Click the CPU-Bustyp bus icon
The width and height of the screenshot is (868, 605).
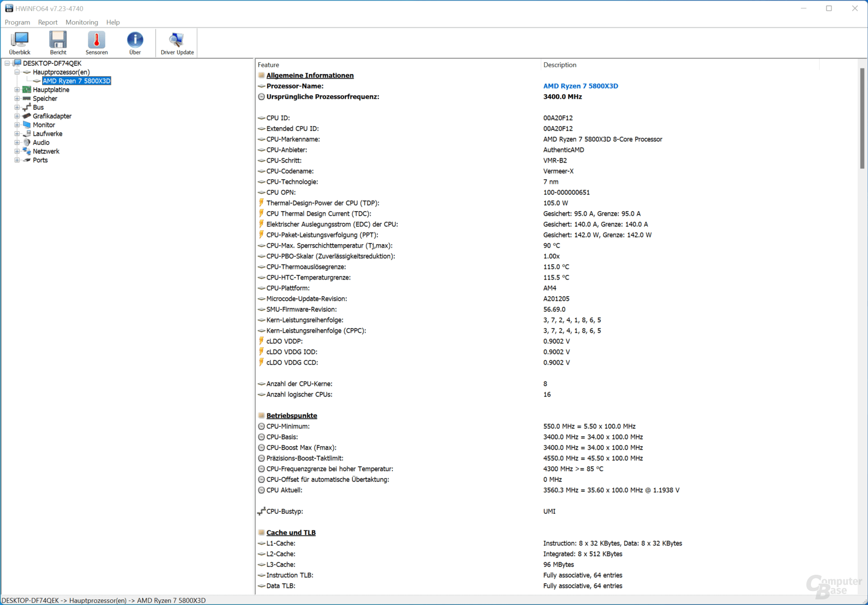261,511
